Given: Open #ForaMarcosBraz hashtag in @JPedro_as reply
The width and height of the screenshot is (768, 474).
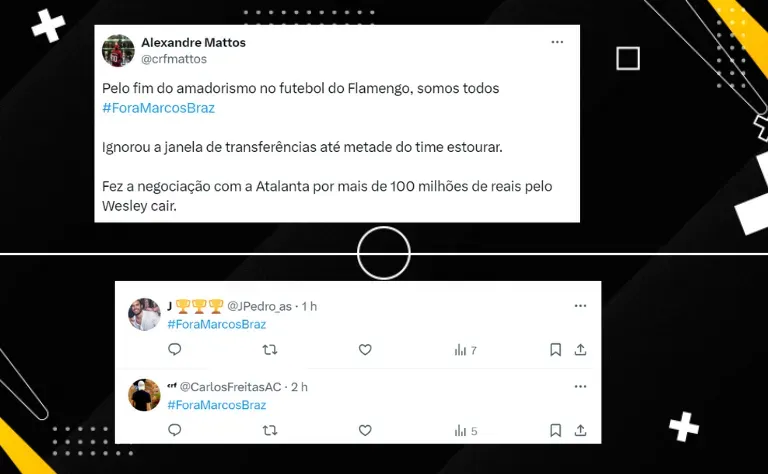Looking at the screenshot, I should (216, 324).
